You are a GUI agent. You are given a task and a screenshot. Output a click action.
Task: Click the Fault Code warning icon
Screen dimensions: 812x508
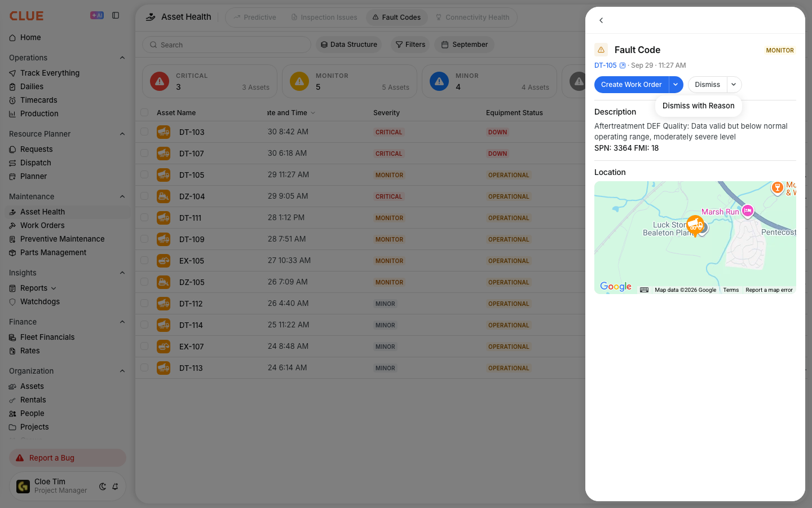(601, 50)
